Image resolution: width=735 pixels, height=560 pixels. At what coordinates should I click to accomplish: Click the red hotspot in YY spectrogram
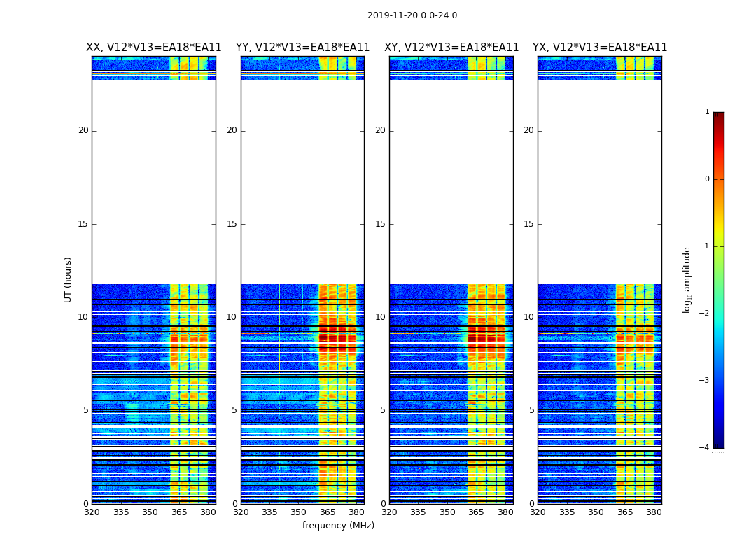pyautogui.click(x=337, y=338)
